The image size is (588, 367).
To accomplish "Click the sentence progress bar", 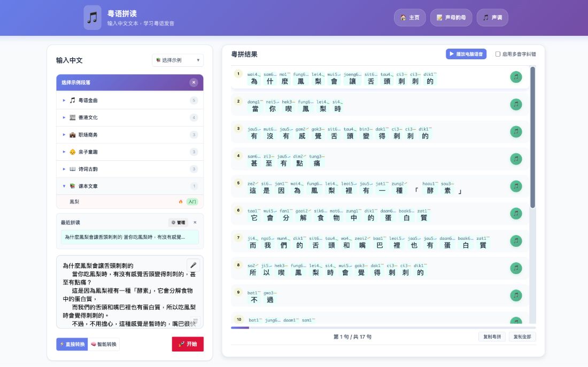I will click(x=383, y=327).
